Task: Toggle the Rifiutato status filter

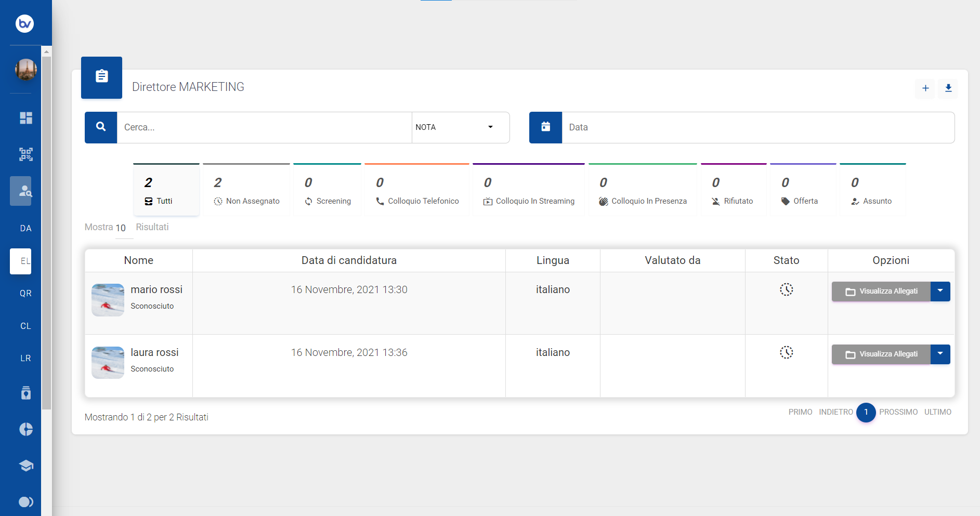Action: click(x=733, y=191)
